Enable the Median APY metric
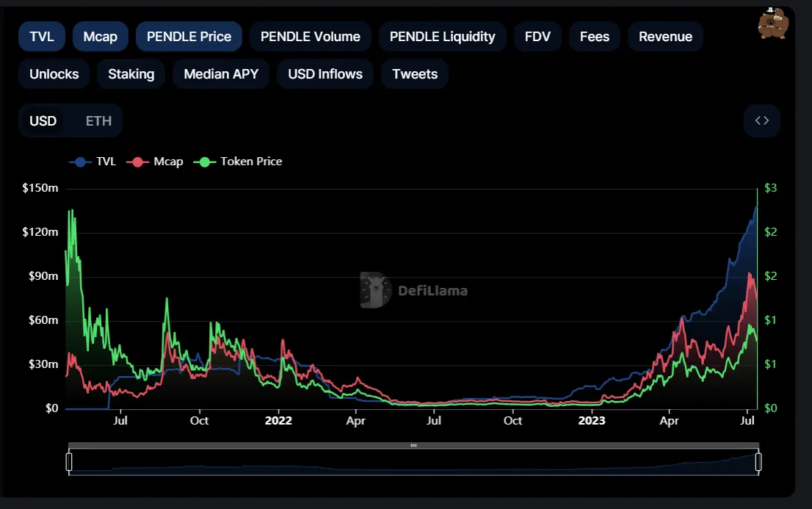 coord(221,74)
